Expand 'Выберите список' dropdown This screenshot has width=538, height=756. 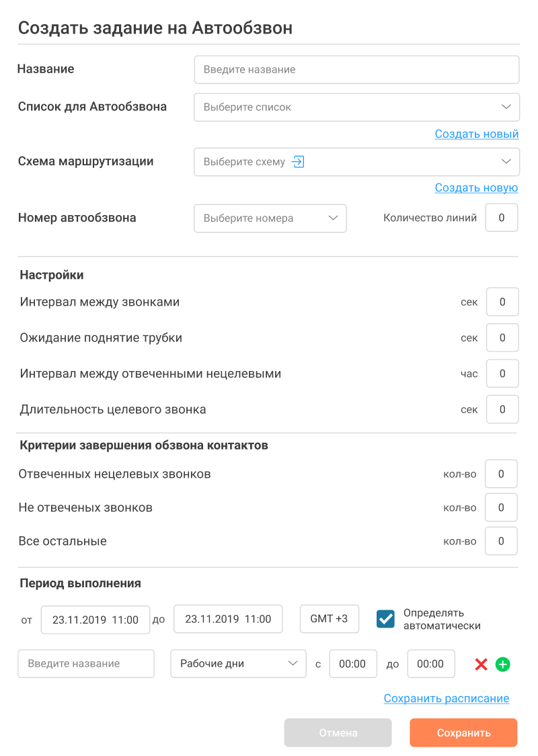click(x=356, y=107)
